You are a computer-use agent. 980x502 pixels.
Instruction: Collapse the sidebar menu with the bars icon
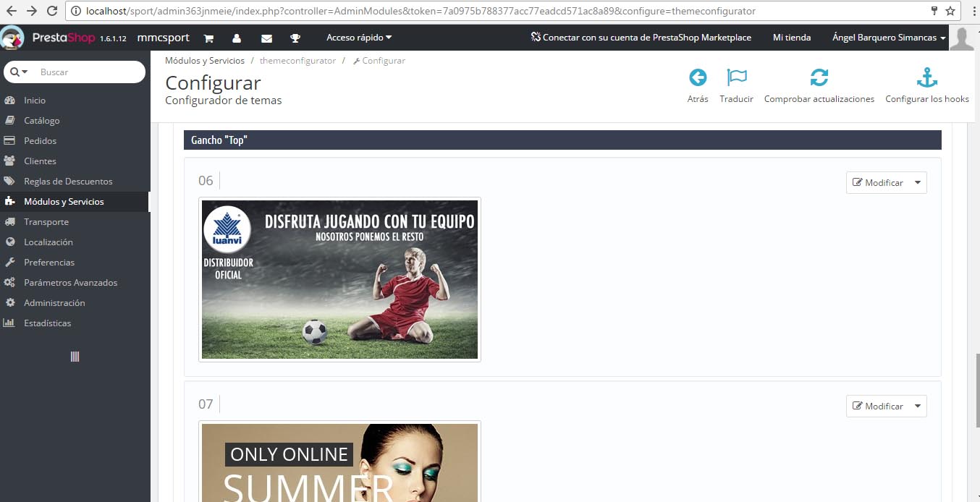(75, 357)
